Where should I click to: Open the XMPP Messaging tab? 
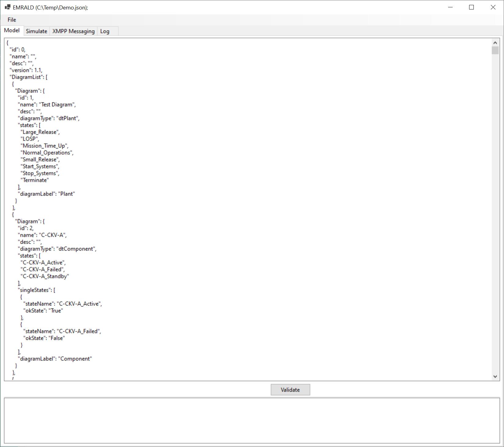click(x=73, y=31)
